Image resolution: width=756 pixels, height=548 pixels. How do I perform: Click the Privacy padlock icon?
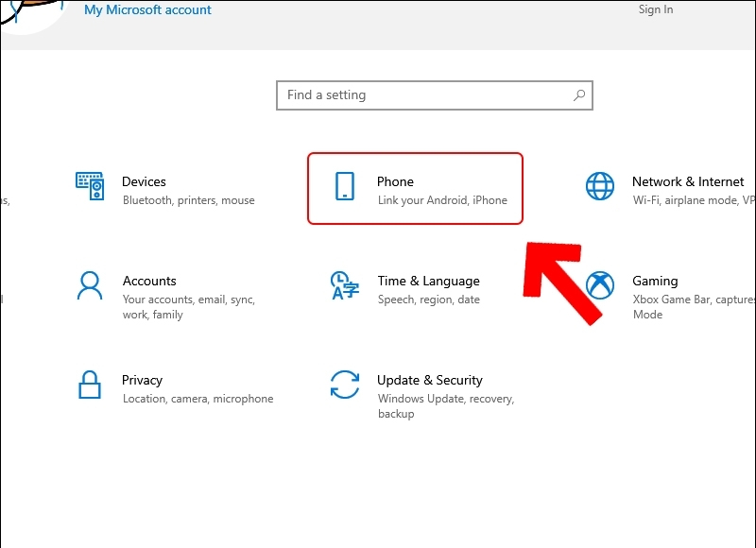[90, 385]
